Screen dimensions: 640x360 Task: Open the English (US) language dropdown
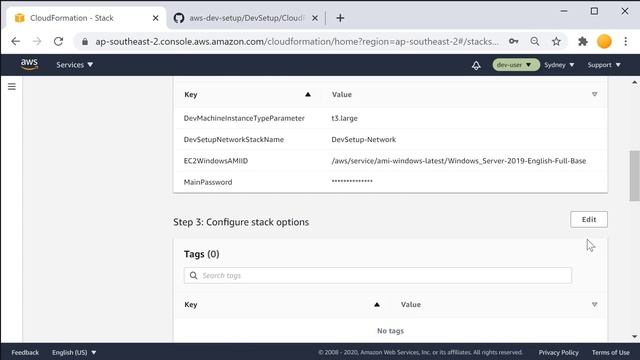[74, 352]
